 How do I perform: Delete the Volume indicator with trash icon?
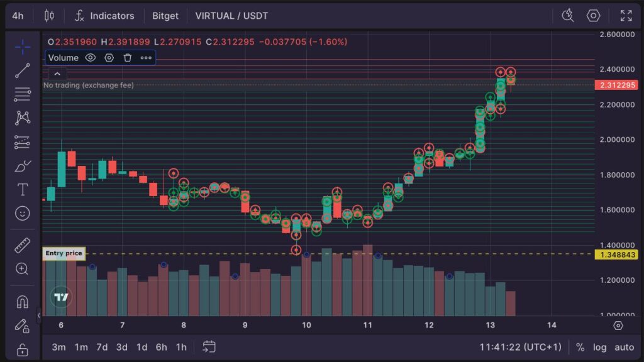pyautogui.click(x=128, y=58)
